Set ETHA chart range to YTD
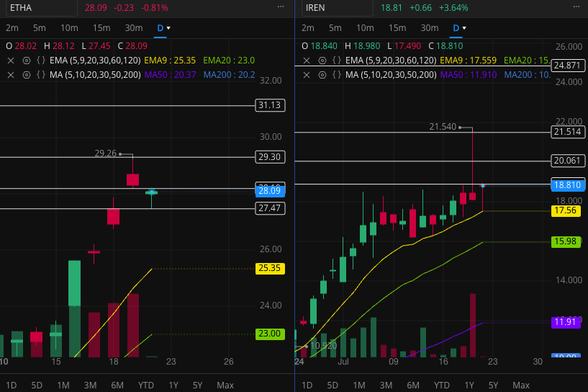 point(146,386)
